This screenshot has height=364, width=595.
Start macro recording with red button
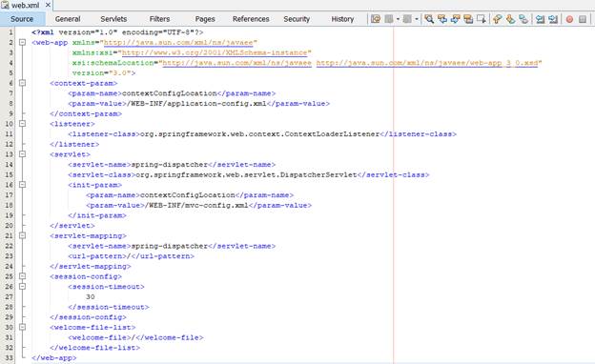569,19
